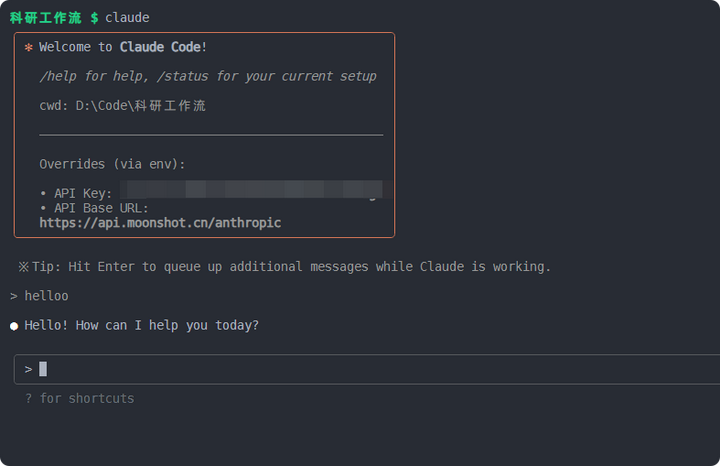Click the white bullet before Hello response

14,326
